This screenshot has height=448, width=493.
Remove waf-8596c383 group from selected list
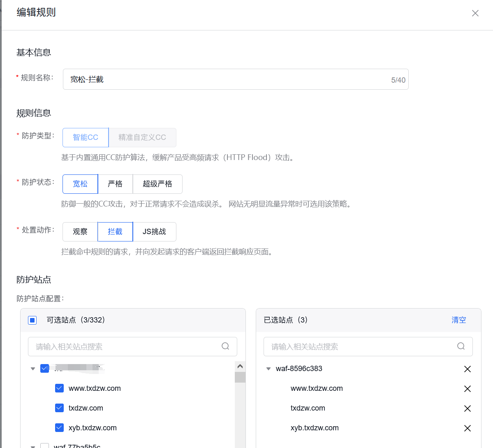(x=468, y=369)
